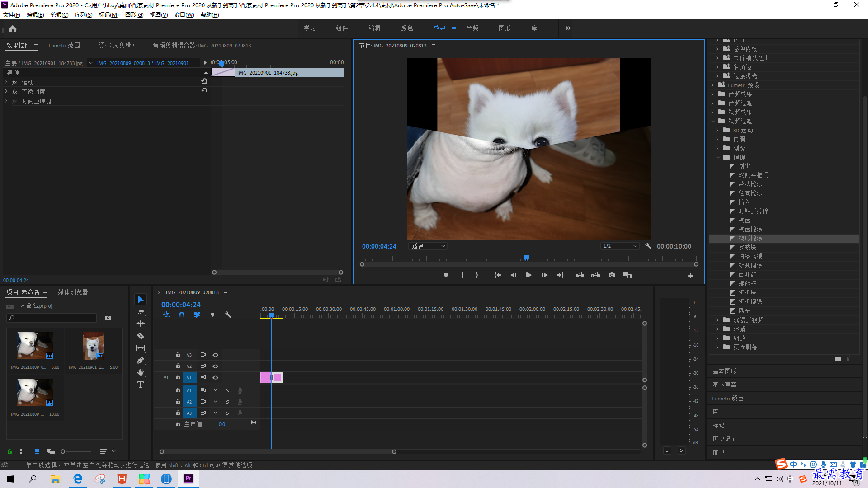
Task: Select the Track Select Forward tool
Action: (x=141, y=311)
